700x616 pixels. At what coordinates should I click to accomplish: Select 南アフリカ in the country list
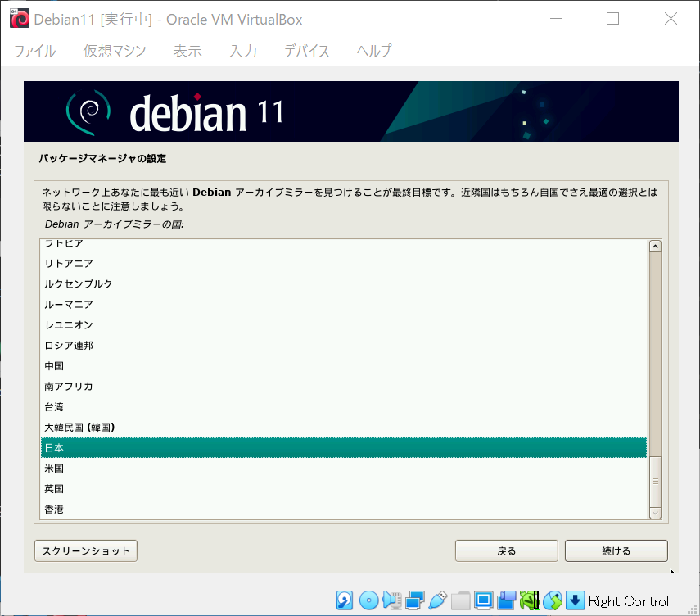(344, 387)
